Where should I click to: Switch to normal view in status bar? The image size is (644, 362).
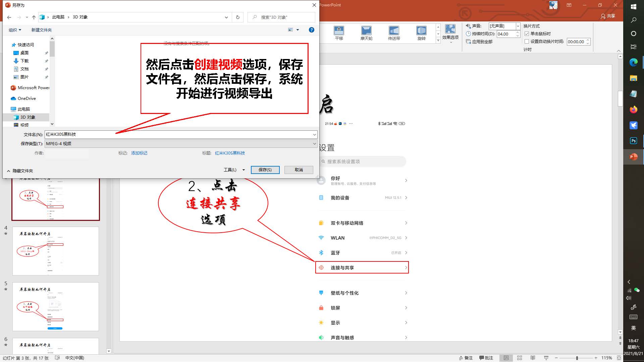(x=506, y=358)
